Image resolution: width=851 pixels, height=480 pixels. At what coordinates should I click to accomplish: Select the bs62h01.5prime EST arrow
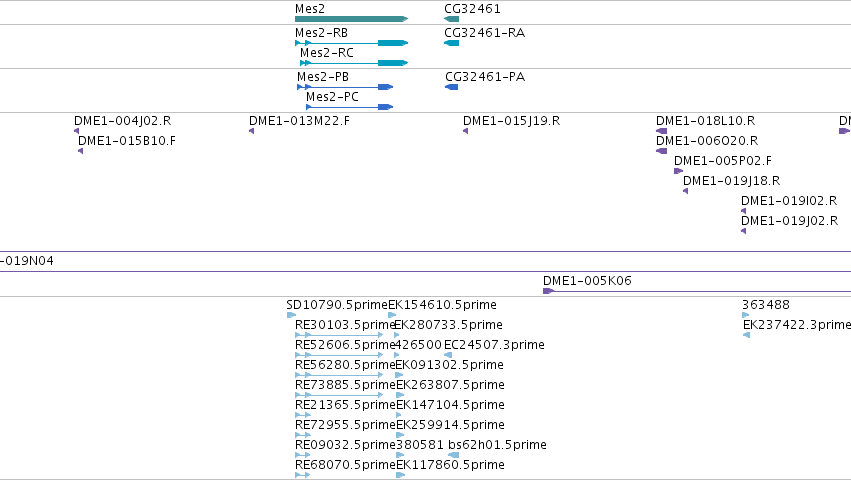(x=454, y=455)
